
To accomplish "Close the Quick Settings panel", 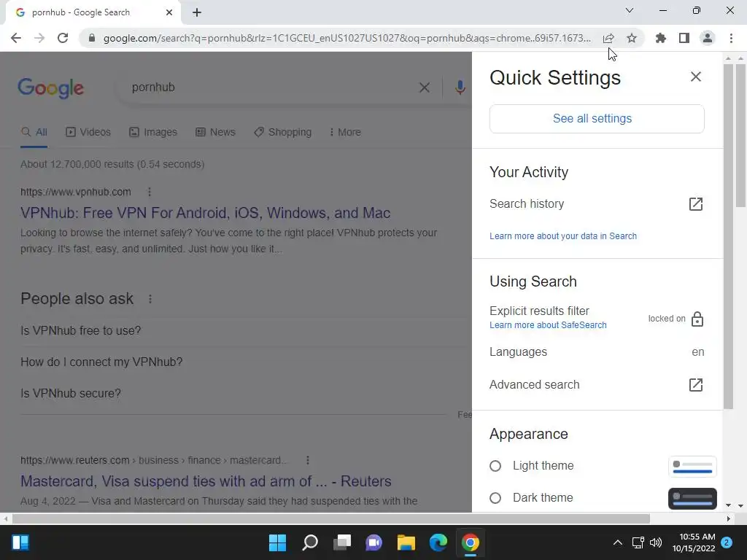I will point(695,77).
